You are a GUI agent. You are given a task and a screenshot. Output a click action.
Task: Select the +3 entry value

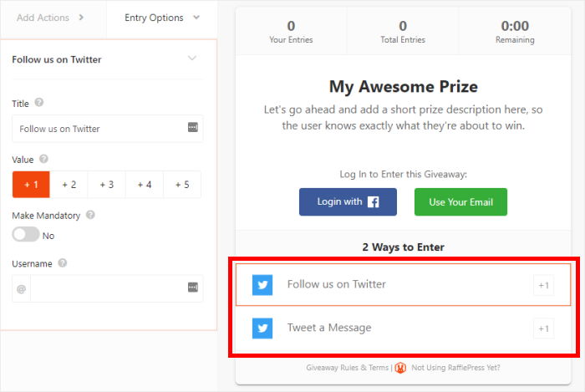click(106, 185)
